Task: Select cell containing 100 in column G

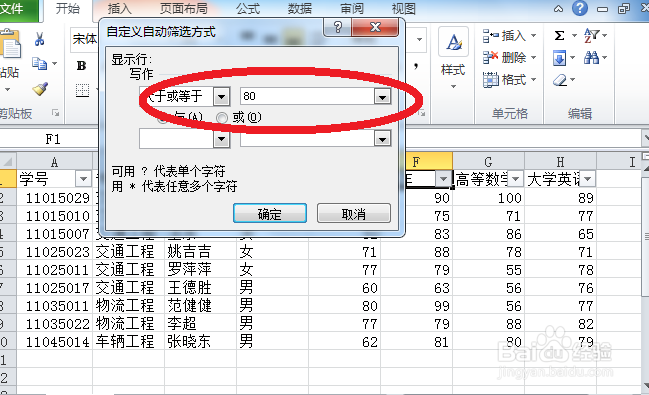Action: point(488,198)
